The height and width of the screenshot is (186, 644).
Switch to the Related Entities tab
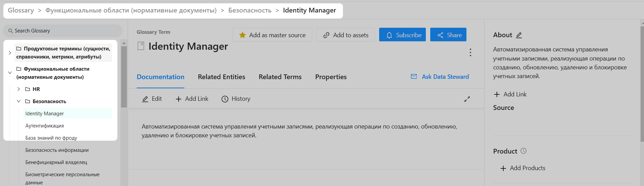(x=221, y=77)
